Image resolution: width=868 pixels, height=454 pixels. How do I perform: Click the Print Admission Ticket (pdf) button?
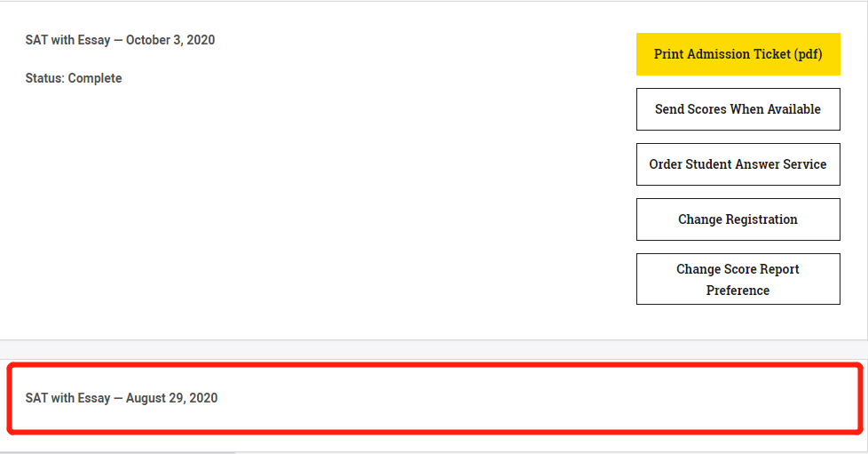click(738, 54)
